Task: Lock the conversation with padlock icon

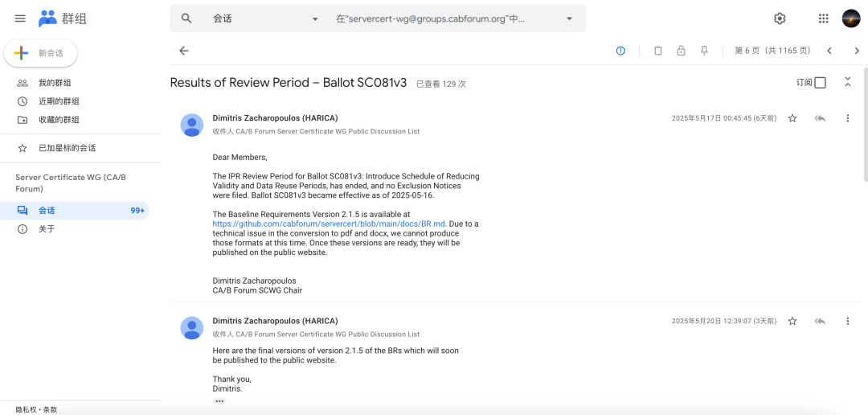Action: tap(681, 51)
